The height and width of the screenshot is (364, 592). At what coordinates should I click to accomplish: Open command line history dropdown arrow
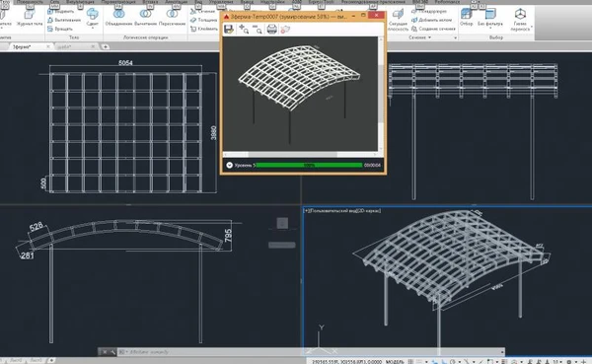pos(502,352)
